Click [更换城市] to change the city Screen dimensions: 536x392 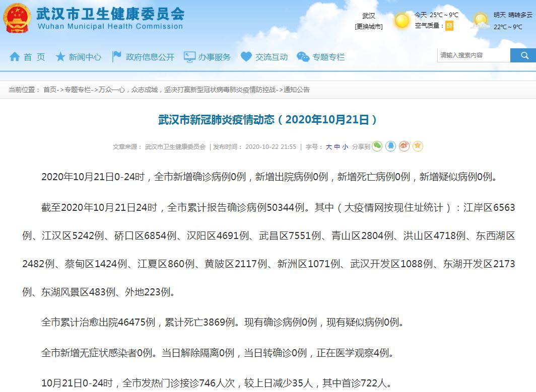[369, 26]
